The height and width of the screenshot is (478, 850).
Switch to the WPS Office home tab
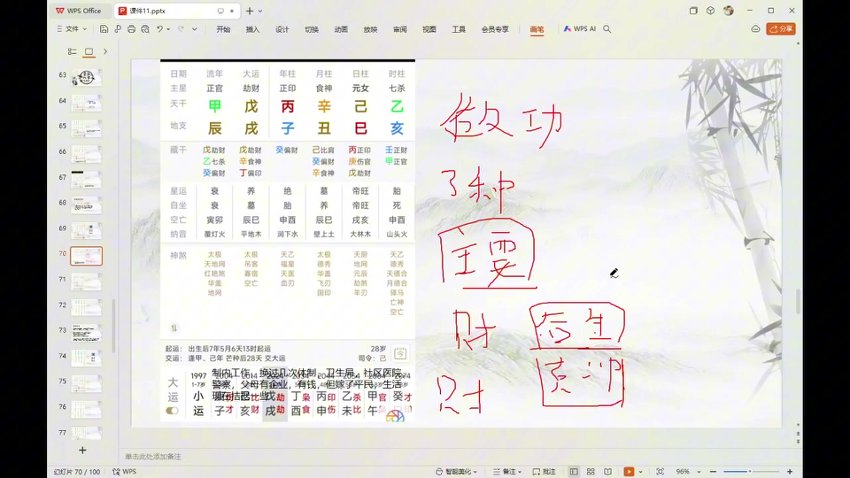pos(79,11)
